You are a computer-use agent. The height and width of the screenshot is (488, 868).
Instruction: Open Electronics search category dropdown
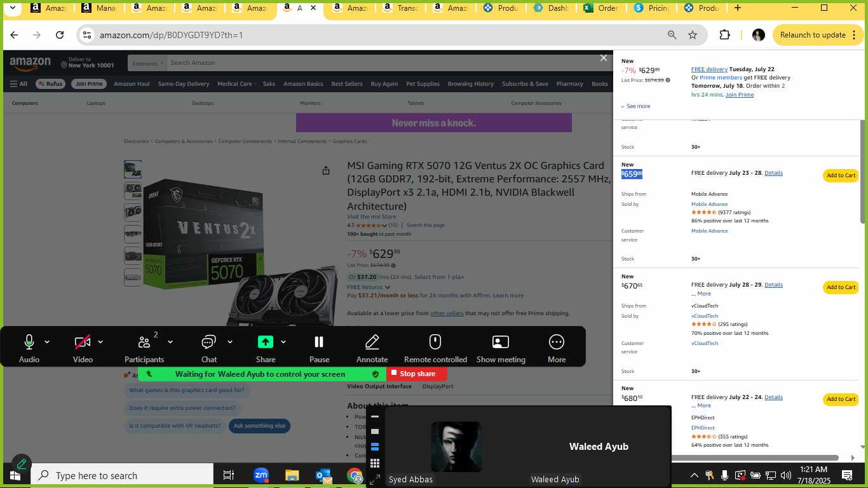coord(147,63)
